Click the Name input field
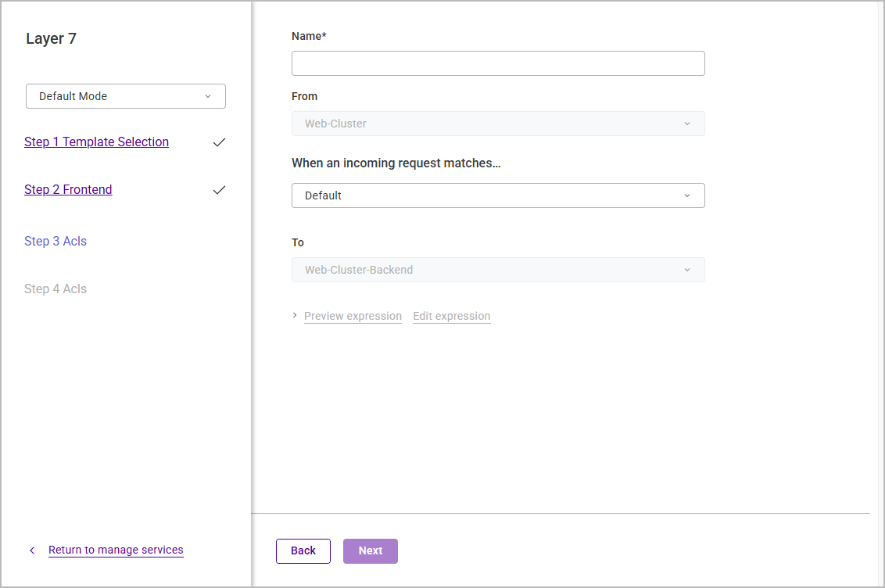Image resolution: width=885 pixels, height=588 pixels. (x=498, y=63)
